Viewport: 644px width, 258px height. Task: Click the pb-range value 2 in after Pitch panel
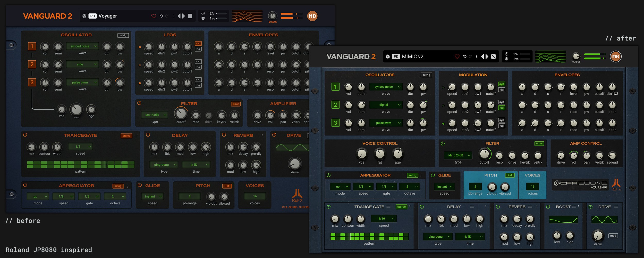coord(475,187)
